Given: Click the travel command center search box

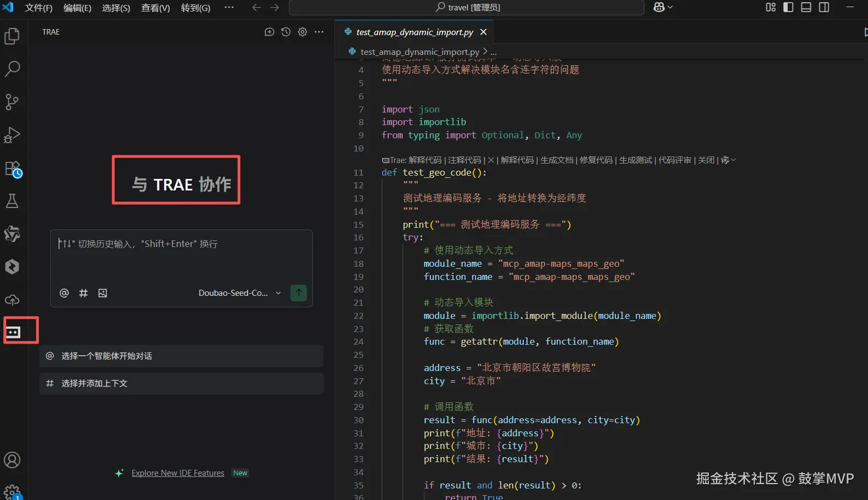Looking at the screenshot, I should tap(467, 8).
